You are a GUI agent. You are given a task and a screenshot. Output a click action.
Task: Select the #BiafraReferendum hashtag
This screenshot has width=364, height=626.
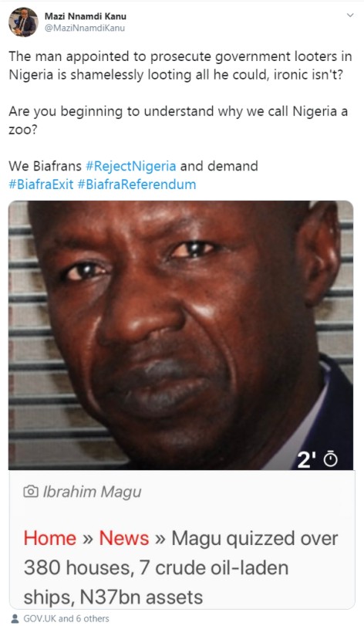(x=136, y=184)
